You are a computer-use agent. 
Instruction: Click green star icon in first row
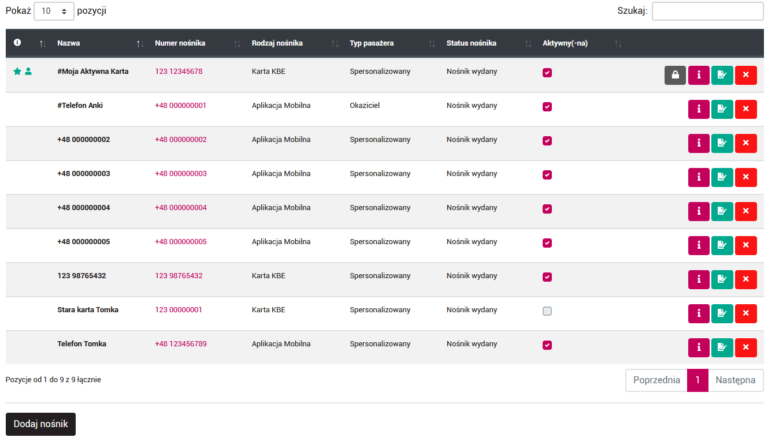pos(16,72)
